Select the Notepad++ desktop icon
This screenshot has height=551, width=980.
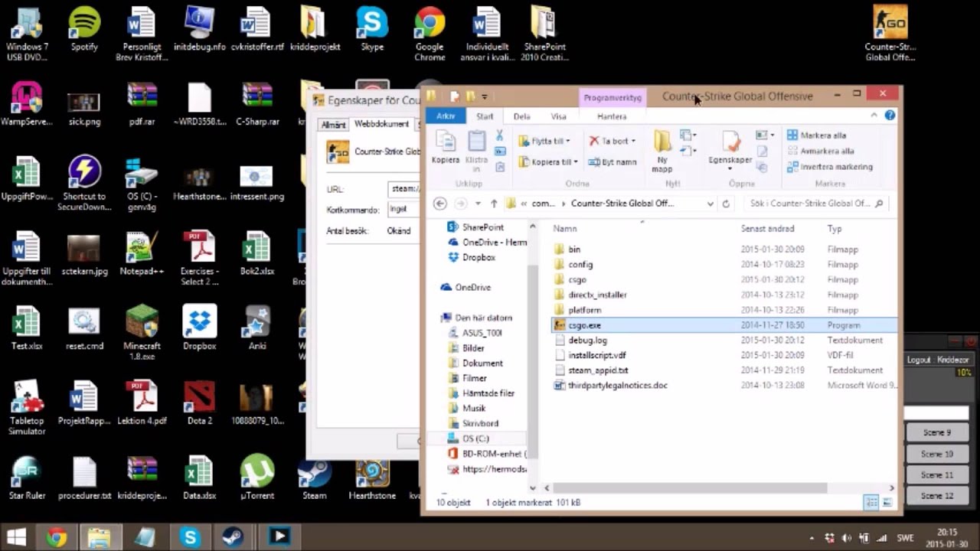coord(142,253)
